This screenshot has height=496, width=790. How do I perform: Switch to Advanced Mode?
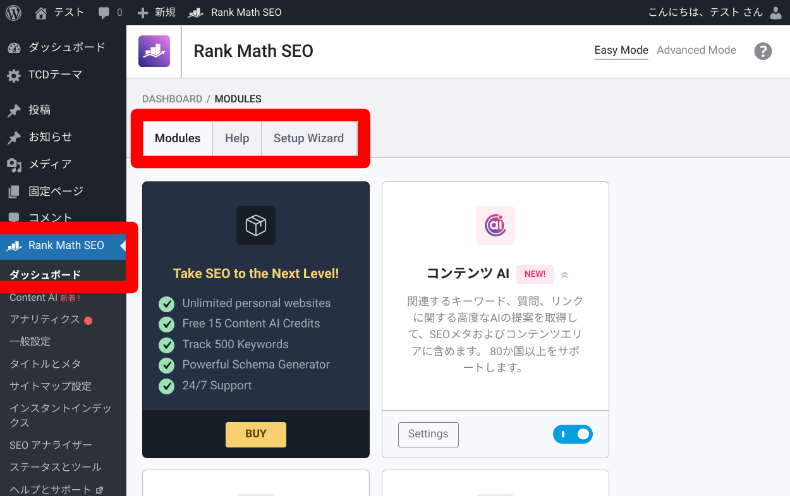(x=696, y=50)
